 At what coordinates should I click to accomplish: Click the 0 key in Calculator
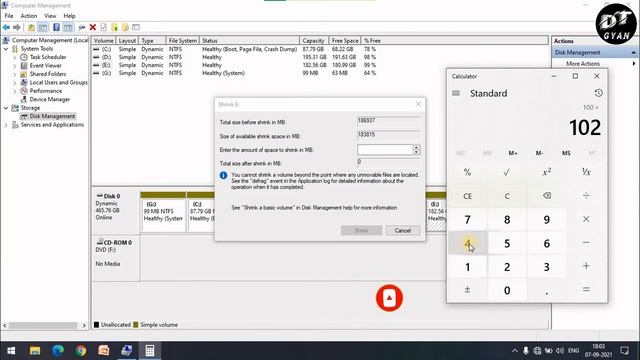[x=507, y=290]
